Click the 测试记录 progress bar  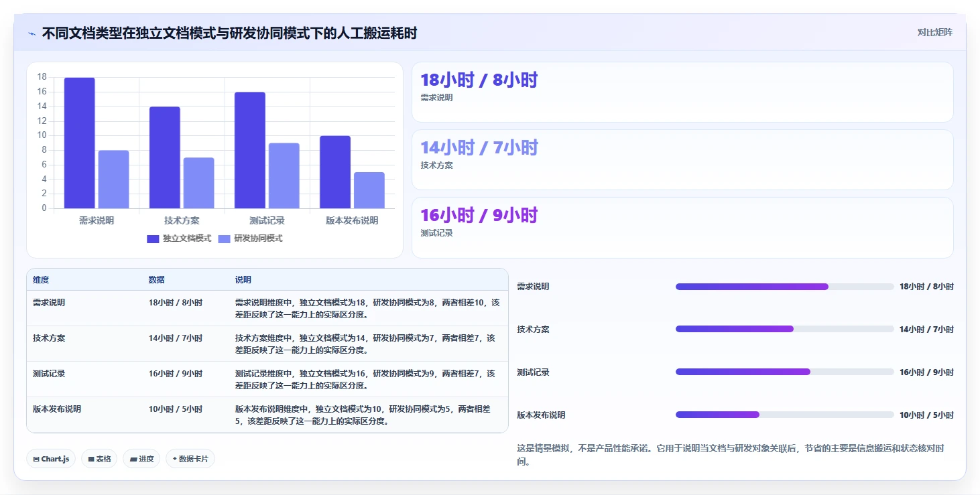click(785, 372)
